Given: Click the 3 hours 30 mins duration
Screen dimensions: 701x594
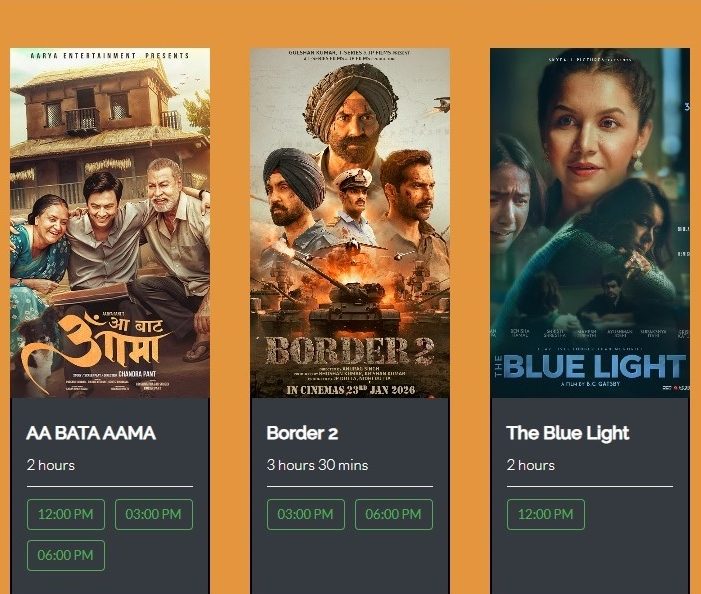Looking at the screenshot, I should (x=317, y=465).
